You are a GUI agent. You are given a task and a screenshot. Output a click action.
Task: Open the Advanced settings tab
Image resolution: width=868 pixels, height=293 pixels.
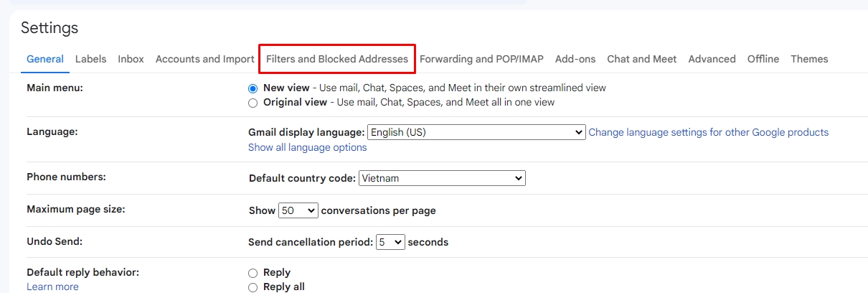(712, 59)
